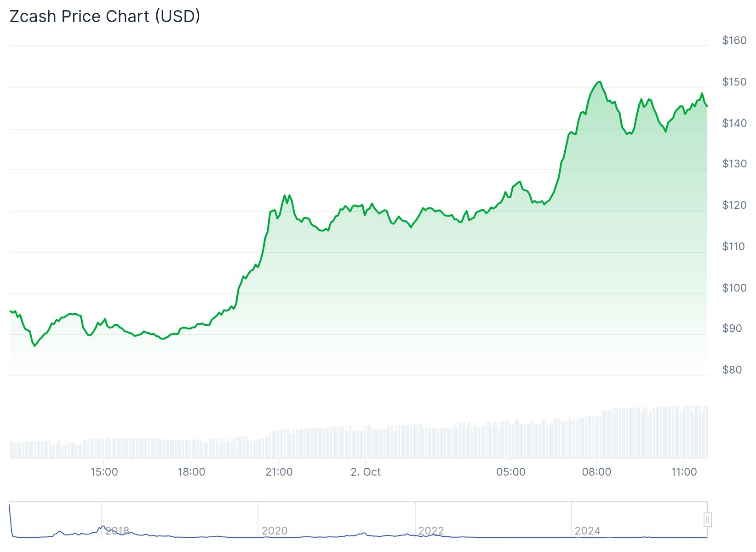Click the 18:00 time axis label

[191, 472]
